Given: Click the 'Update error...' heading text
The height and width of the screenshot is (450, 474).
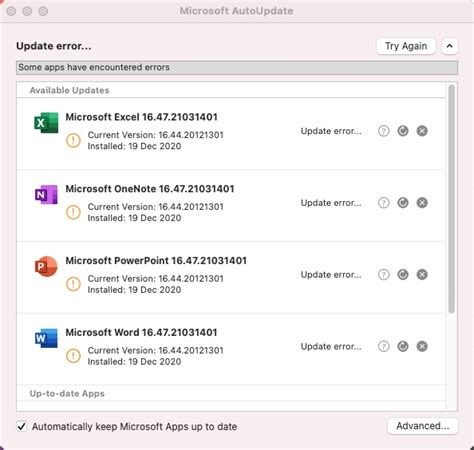Looking at the screenshot, I should tap(54, 46).
